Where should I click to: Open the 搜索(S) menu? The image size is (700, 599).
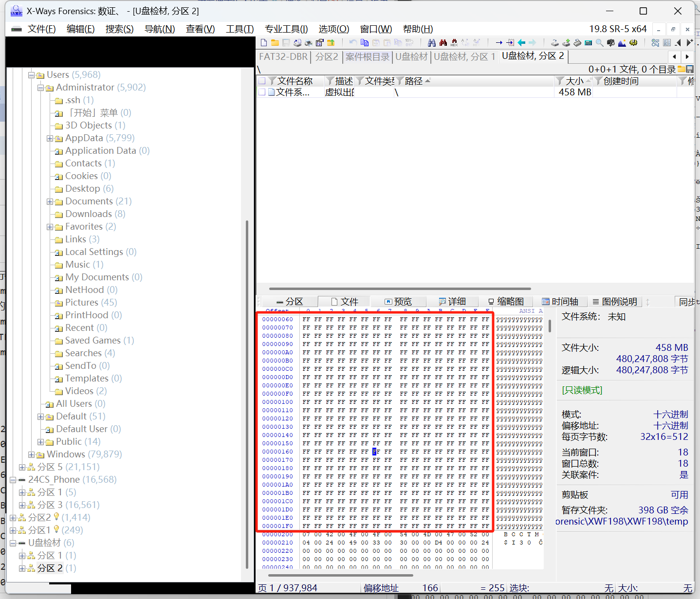click(x=119, y=29)
